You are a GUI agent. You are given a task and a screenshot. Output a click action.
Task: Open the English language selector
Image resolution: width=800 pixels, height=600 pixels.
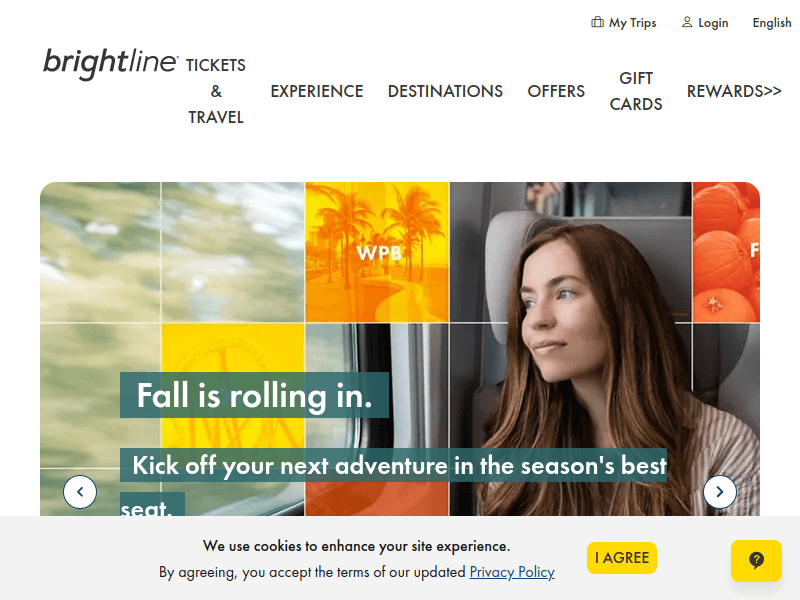pyautogui.click(x=772, y=22)
